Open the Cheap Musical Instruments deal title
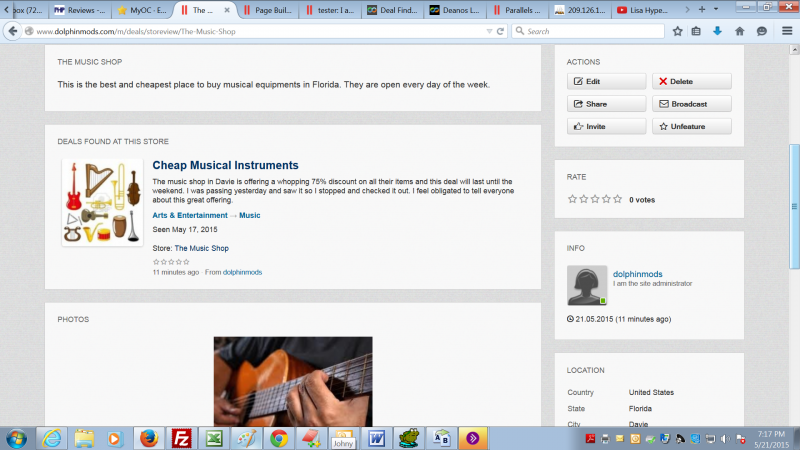The height and width of the screenshot is (450, 800). point(225,165)
